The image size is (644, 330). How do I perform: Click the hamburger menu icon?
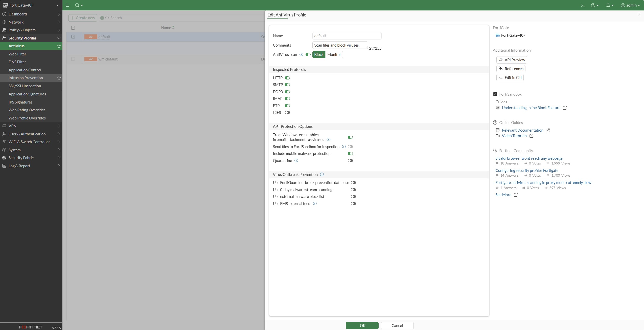tap(67, 5)
